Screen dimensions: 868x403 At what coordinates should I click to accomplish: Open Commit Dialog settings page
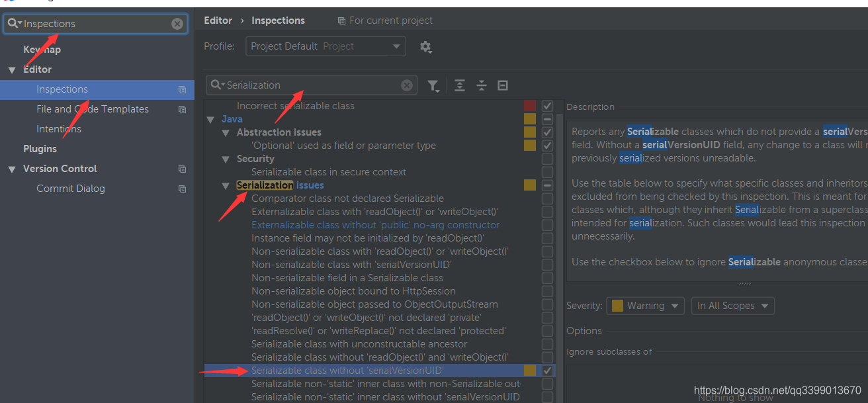[71, 189]
